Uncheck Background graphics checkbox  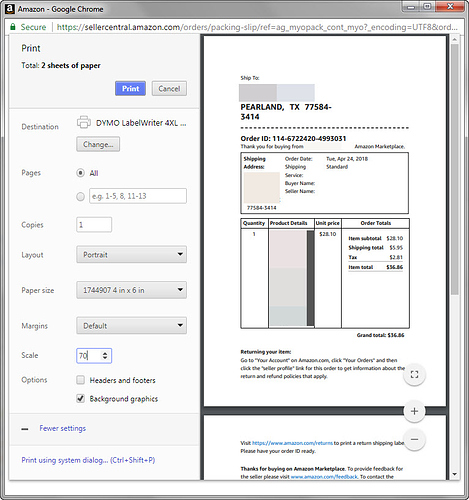pyautogui.click(x=80, y=398)
